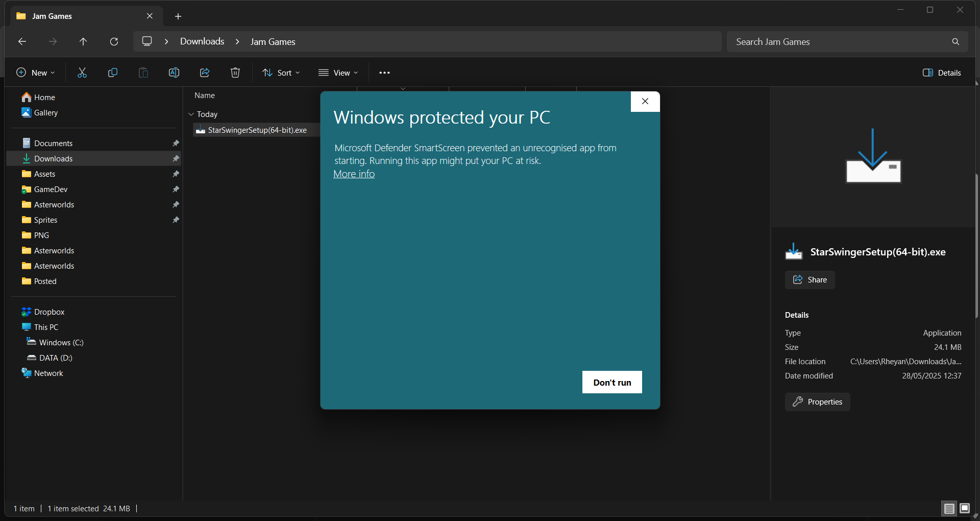Open Documents in sidebar

(53, 143)
